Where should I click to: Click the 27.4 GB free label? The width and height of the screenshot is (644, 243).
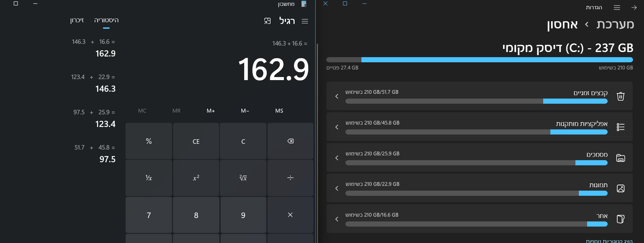(x=342, y=68)
